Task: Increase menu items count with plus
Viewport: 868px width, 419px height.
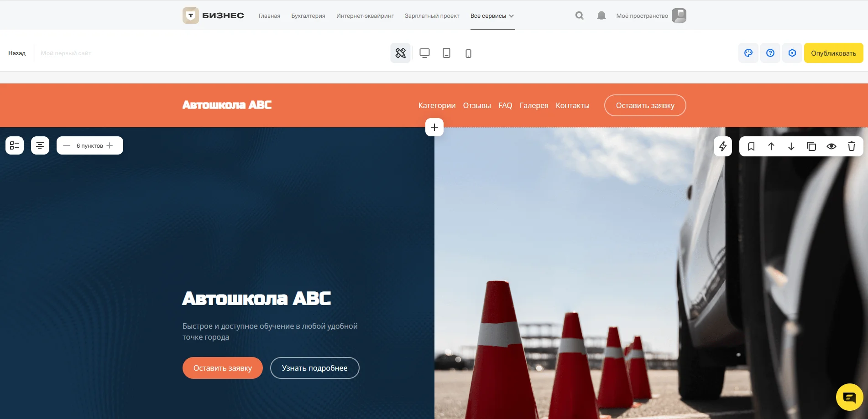Action: coord(110,145)
